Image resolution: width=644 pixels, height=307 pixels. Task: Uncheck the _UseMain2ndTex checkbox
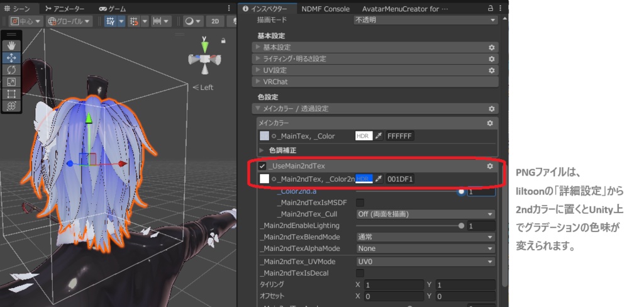(x=262, y=166)
